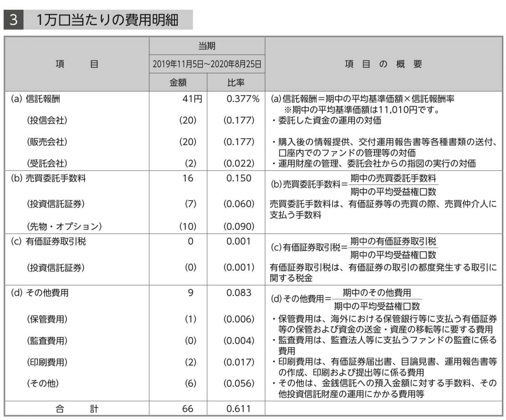The image size is (506, 420).
Task: Select the '(b) 売買委託手数料' row label
Action: tap(48, 178)
